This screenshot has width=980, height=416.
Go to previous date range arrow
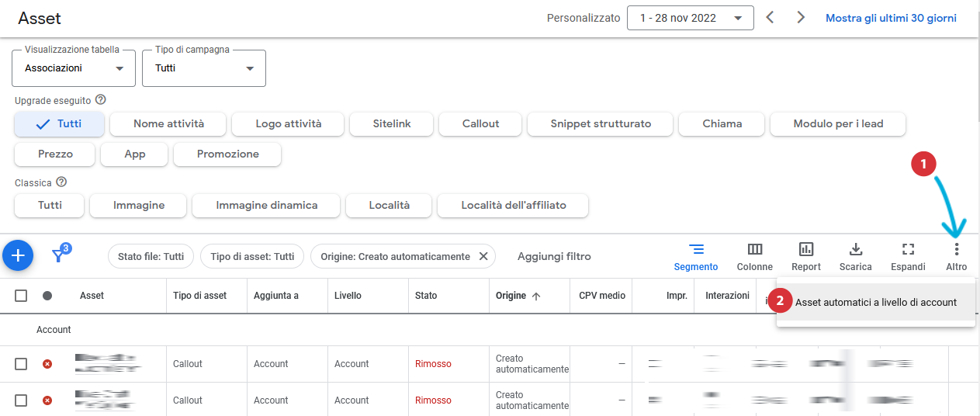point(770,18)
